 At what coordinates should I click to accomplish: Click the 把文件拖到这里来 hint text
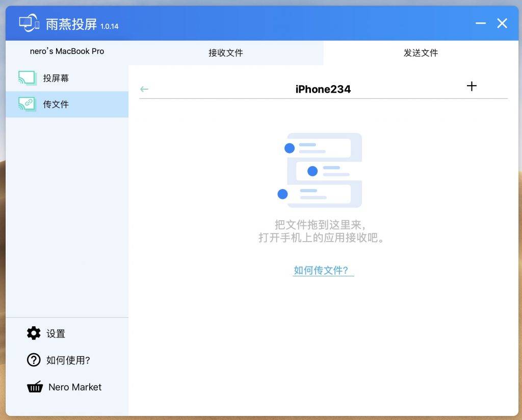320,225
